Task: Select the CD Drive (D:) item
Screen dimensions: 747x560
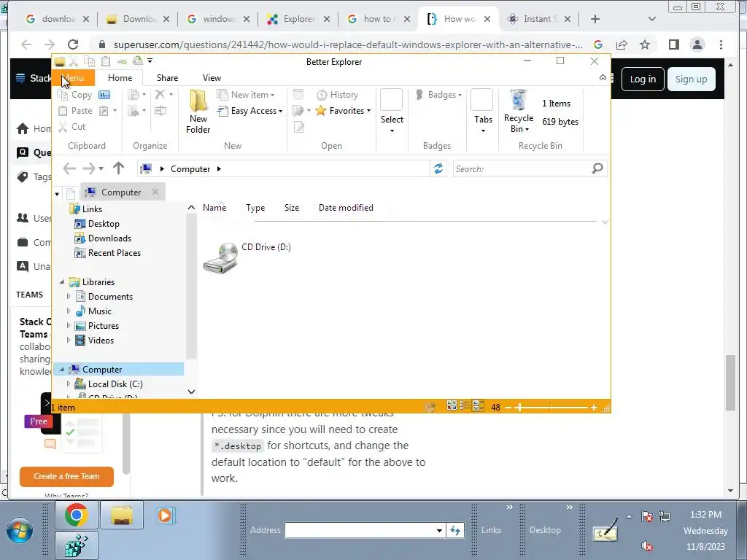Action: 247,257
